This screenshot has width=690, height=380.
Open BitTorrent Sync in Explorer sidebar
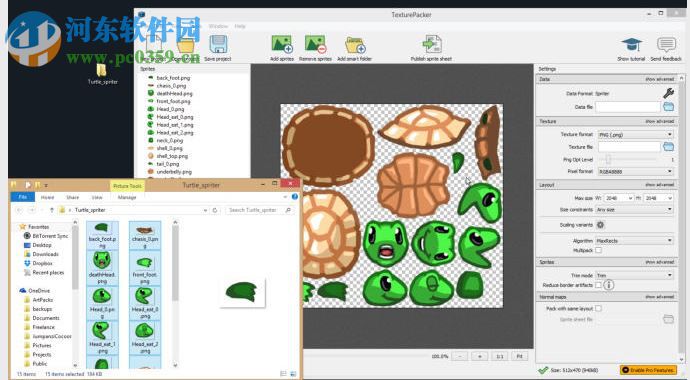50,236
